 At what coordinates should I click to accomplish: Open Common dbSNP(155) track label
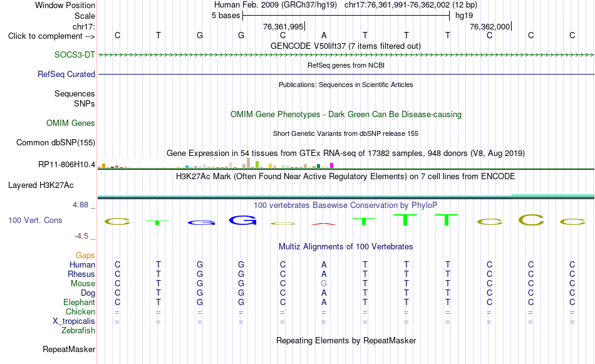(x=56, y=142)
